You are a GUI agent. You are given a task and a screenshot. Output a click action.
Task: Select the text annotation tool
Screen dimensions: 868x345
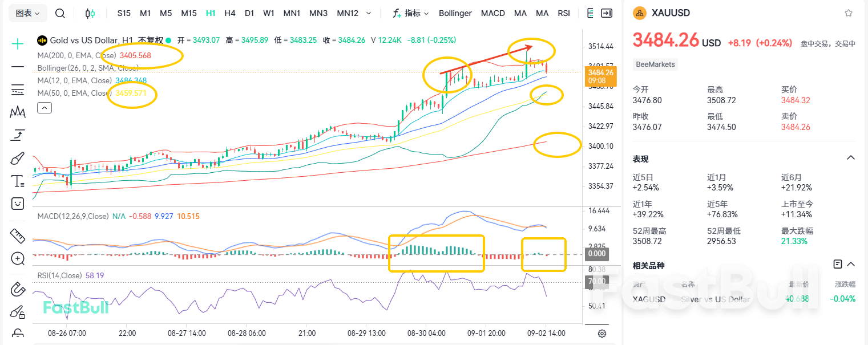(x=17, y=181)
